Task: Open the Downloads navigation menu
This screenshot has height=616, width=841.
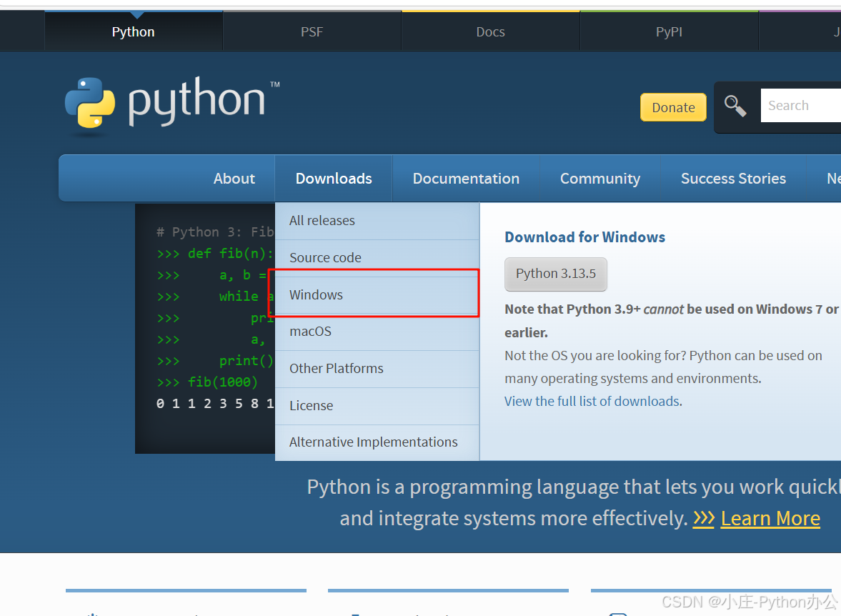Action: click(333, 178)
